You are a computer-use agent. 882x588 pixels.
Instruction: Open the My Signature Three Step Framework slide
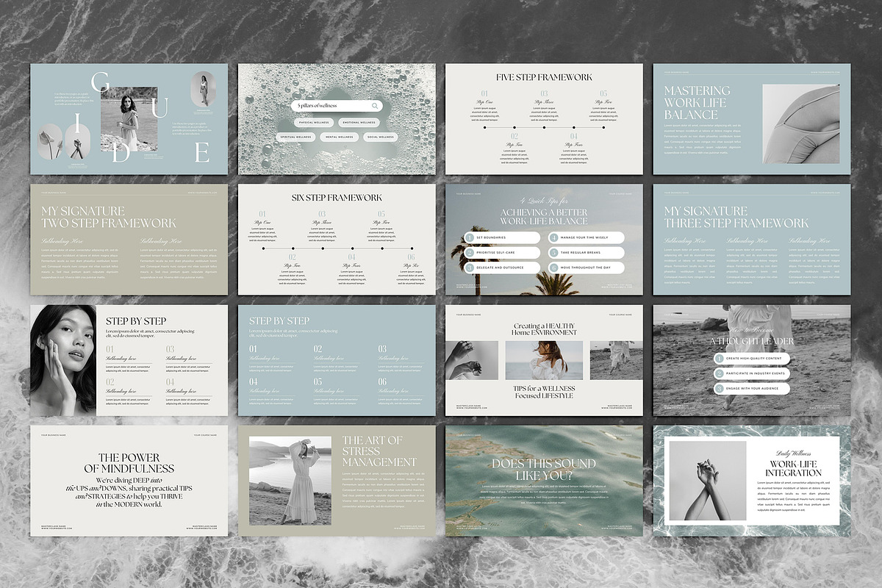point(752,240)
